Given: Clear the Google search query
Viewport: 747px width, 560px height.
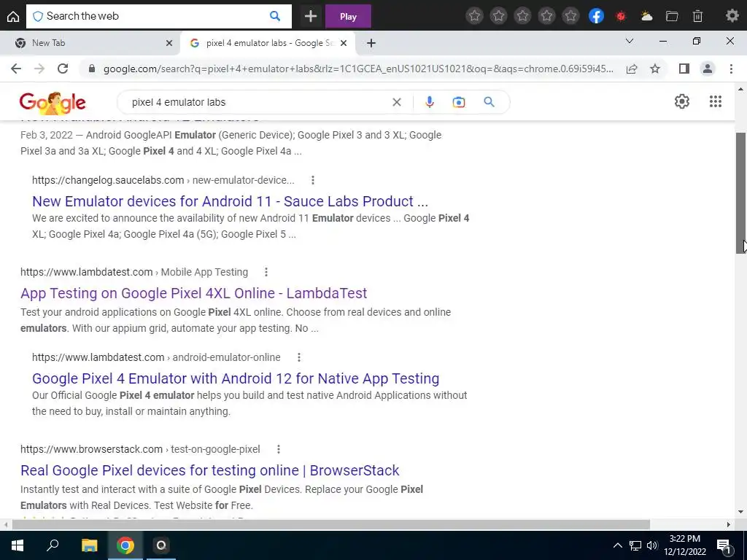Looking at the screenshot, I should pyautogui.click(x=396, y=102).
